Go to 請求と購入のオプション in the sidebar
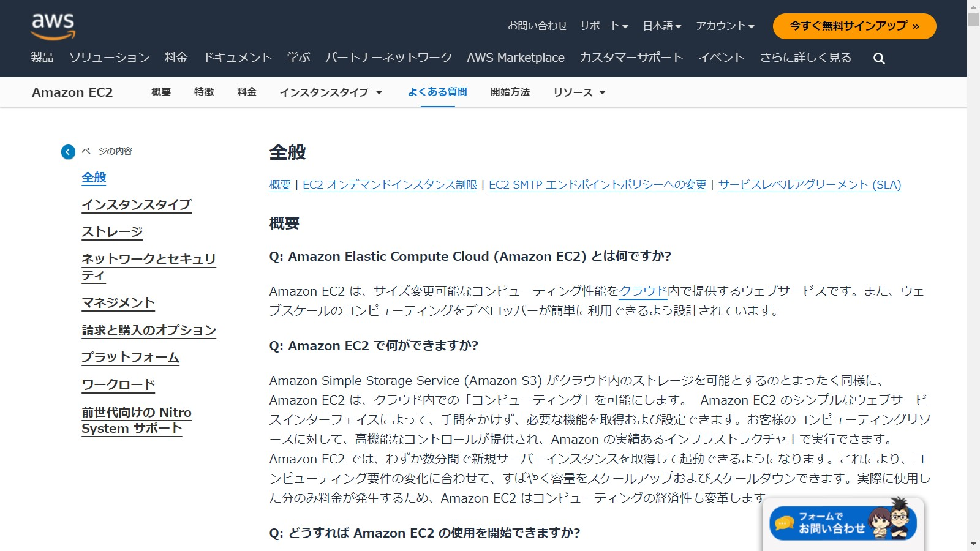Screen dimensions: 980x551 coord(149,331)
